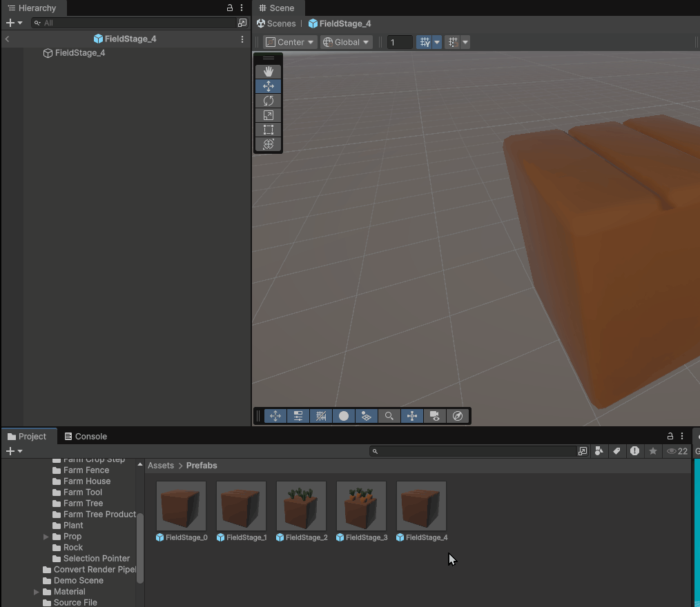Select the combined Transform tool
The height and width of the screenshot is (607, 700).
click(x=268, y=144)
